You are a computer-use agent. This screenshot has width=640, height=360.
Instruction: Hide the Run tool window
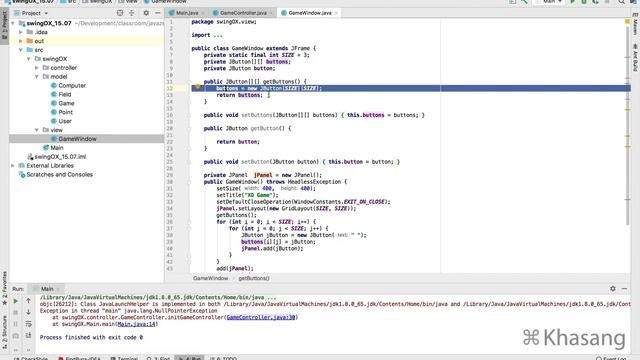624,289
